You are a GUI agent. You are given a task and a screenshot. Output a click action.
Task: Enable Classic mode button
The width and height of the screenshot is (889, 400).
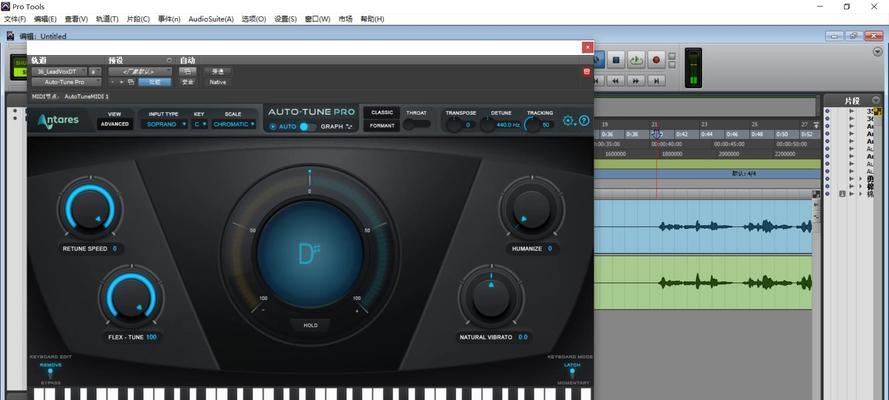click(x=382, y=112)
